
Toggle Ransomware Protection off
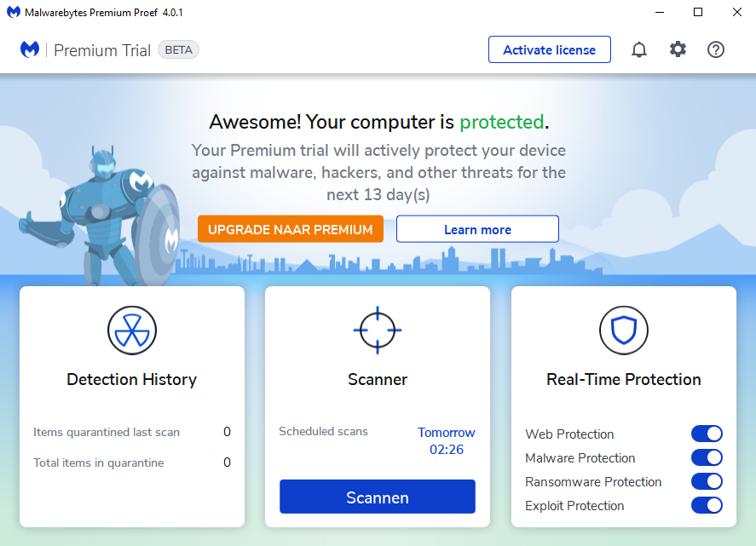[x=707, y=482]
